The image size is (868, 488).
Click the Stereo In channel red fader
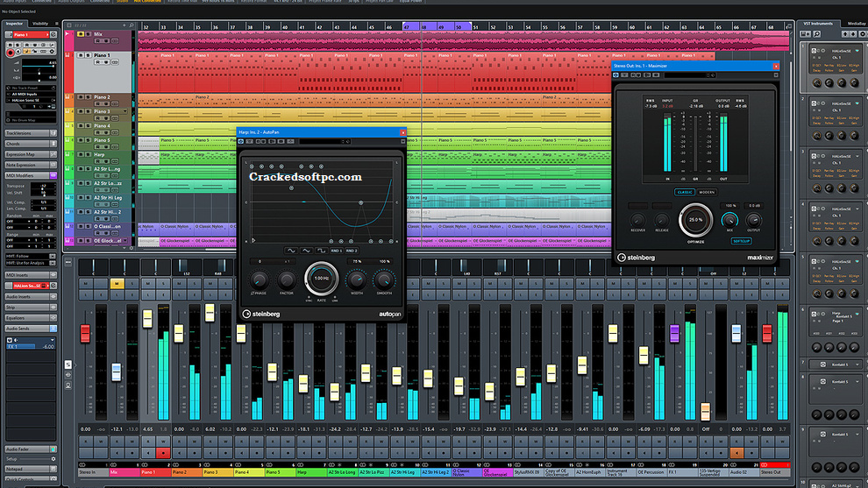[85, 333]
